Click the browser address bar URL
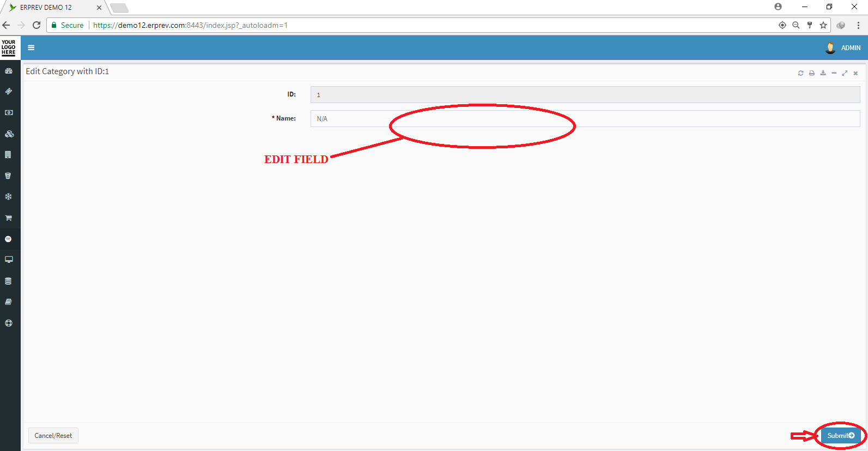Image resolution: width=868 pixels, height=451 pixels. tap(190, 25)
